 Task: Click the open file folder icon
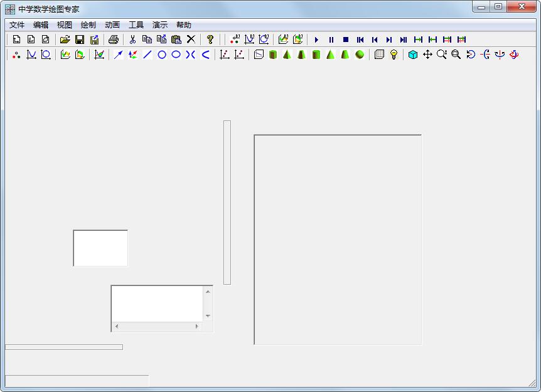pos(65,40)
